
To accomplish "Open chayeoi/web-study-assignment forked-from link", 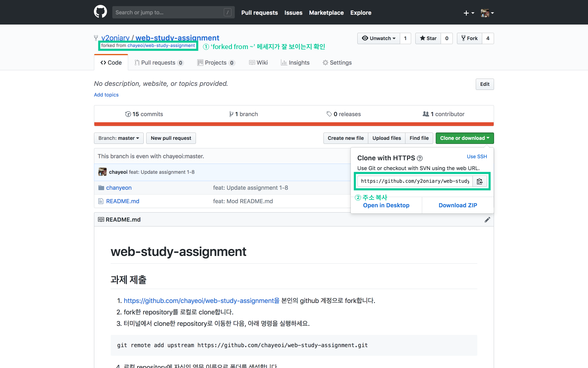I will (161, 45).
